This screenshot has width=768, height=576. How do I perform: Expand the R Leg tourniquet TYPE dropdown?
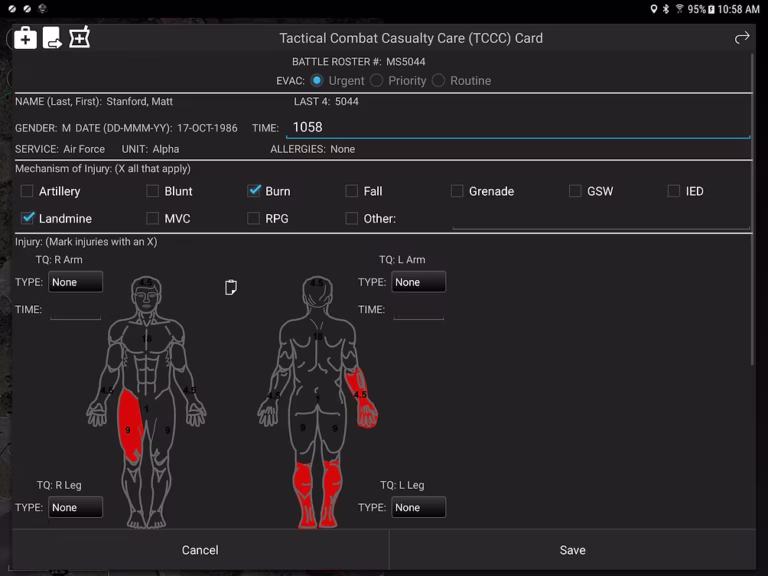(75, 508)
